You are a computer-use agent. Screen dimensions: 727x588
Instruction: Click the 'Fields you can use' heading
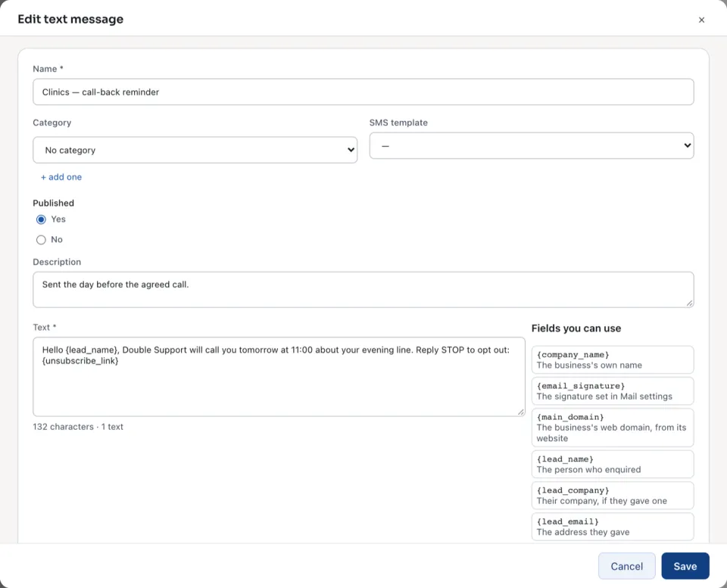pyautogui.click(x=576, y=328)
